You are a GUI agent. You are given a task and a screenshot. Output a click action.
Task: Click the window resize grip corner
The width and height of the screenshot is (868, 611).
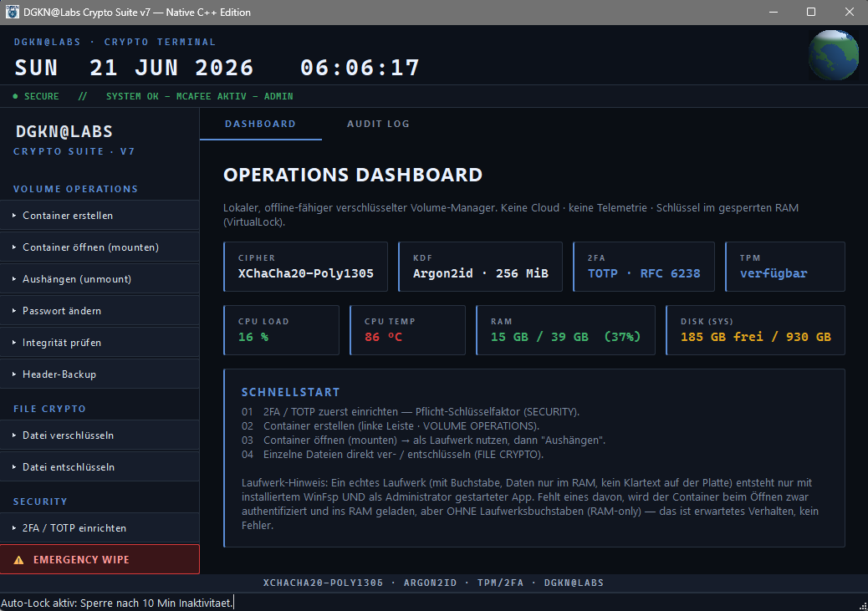862,605
